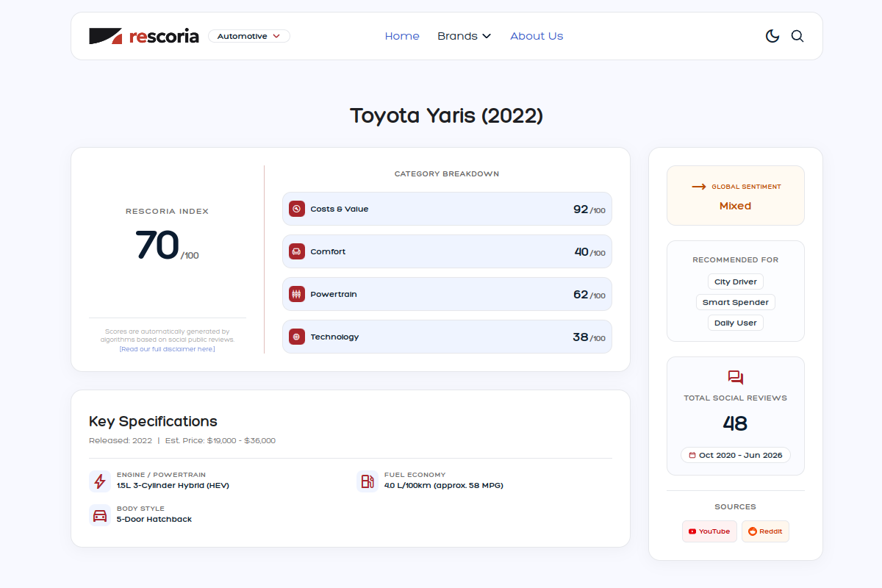Read our full disclaimer here link
The image size is (882, 588).
click(168, 349)
